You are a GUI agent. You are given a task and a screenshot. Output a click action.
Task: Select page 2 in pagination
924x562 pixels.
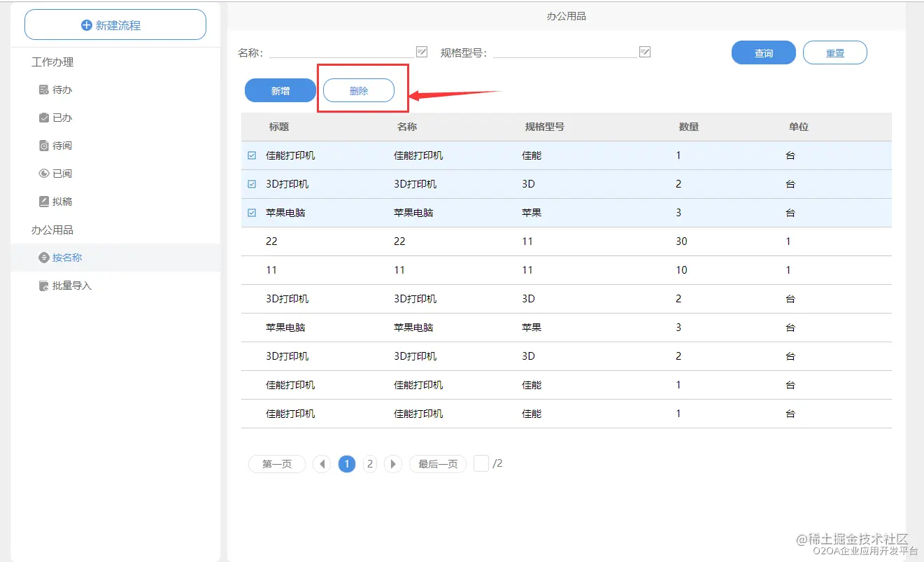point(370,464)
